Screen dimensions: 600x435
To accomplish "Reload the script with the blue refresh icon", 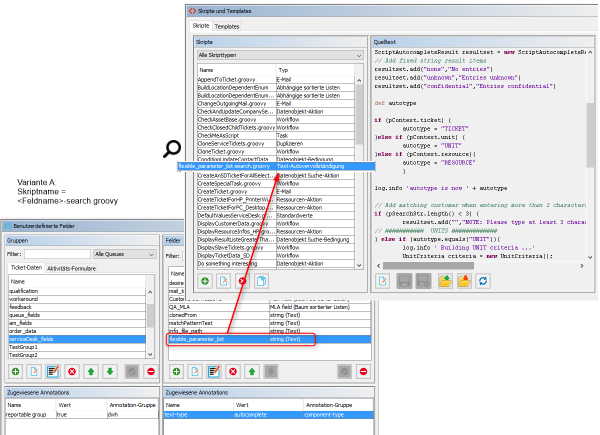I will click(x=483, y=281).
